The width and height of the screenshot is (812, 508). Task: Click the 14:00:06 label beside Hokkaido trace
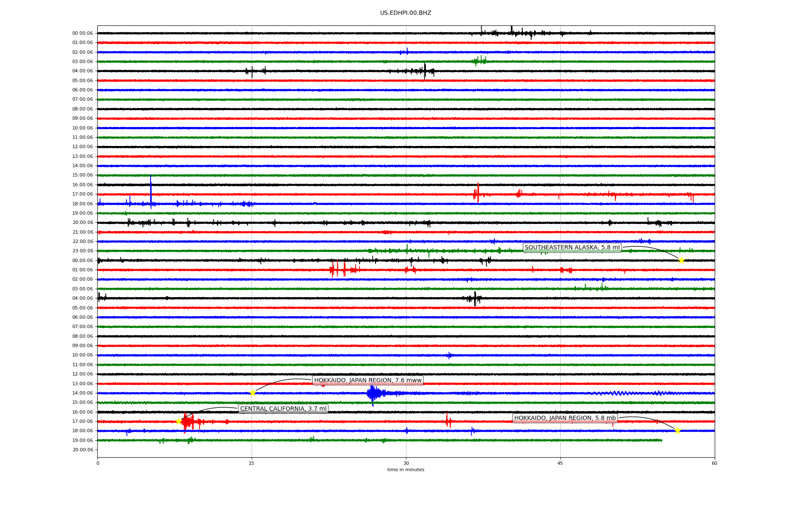[x=82, y=393]
